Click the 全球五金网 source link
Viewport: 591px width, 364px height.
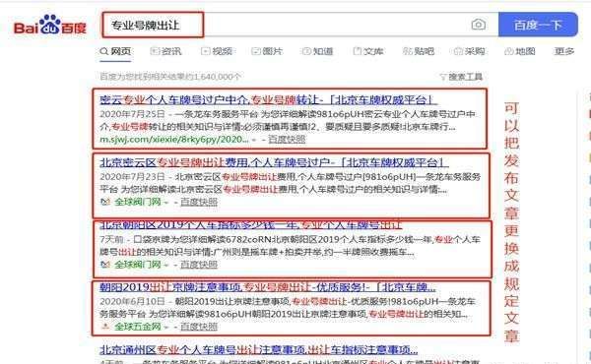(x=138, y=327)
